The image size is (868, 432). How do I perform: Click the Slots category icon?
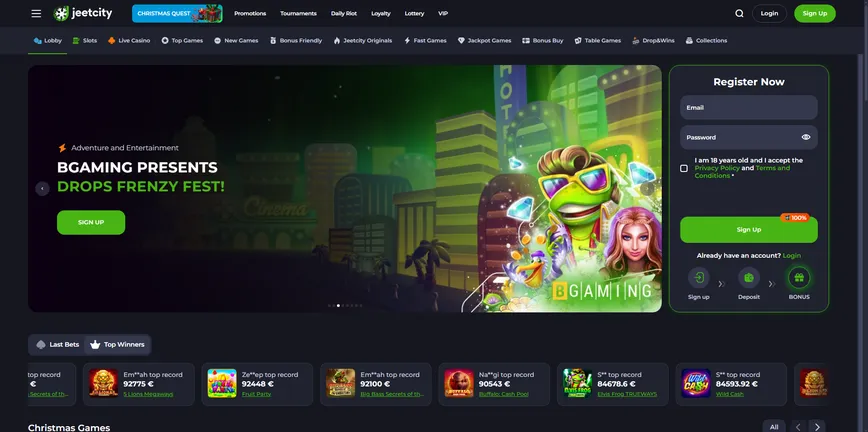[x=76, y=40]
